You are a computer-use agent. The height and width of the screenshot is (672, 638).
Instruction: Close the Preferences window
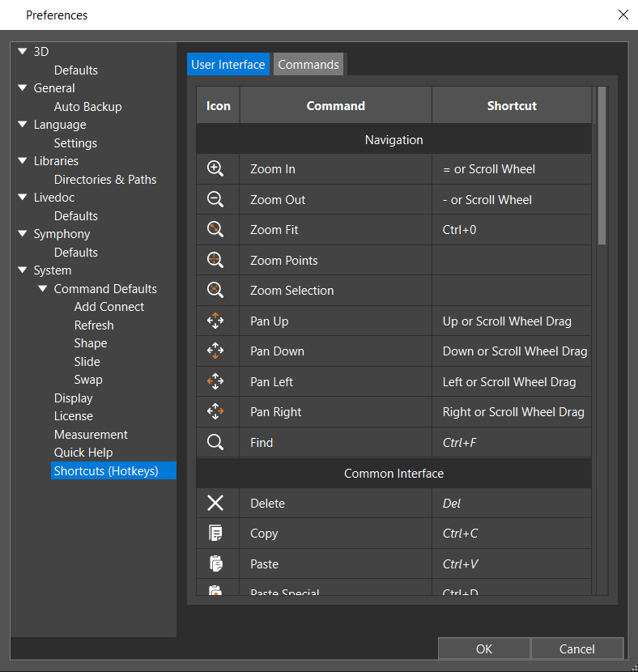tap(623, 15)
